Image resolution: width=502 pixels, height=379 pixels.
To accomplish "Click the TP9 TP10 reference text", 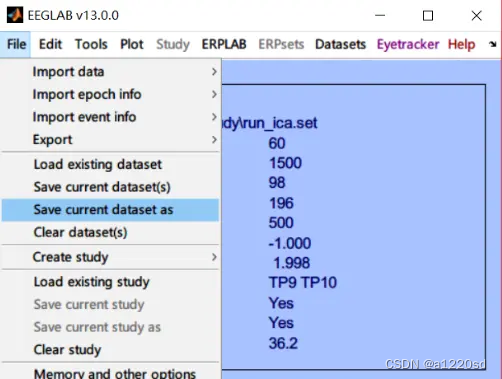I will [303, 282].
